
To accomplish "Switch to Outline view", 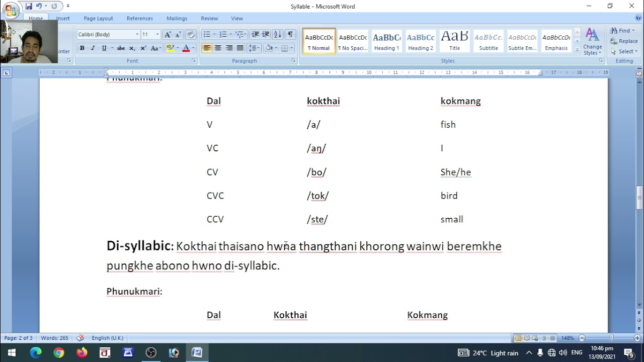I will 544,338.
